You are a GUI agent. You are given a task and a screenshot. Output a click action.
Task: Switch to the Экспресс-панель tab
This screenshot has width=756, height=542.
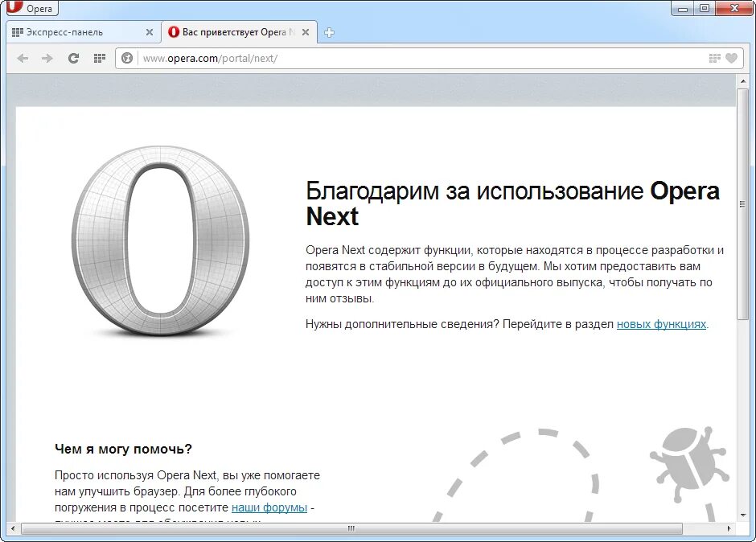click(84, 32)
